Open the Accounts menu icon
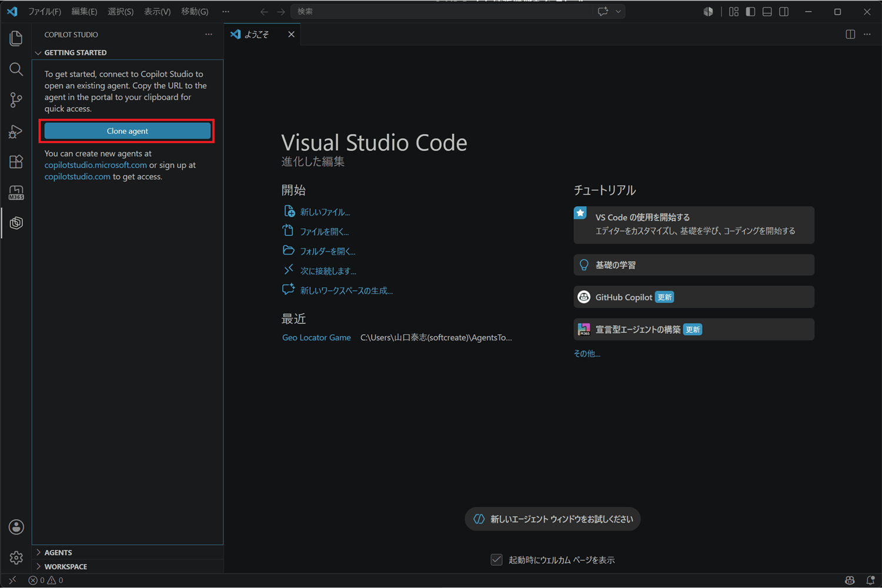882x588 pixels. 16,527
